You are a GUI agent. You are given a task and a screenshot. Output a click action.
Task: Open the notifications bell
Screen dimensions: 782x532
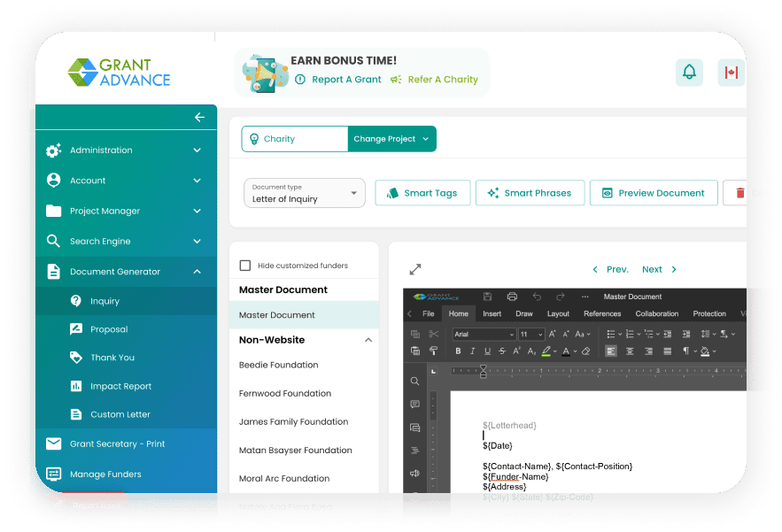(x=689, y=73)
